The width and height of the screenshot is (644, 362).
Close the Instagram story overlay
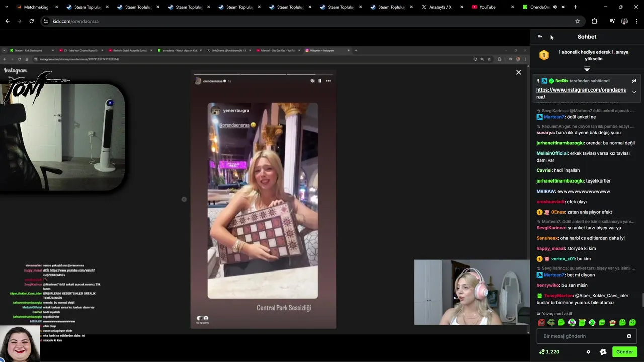(518, 72)
